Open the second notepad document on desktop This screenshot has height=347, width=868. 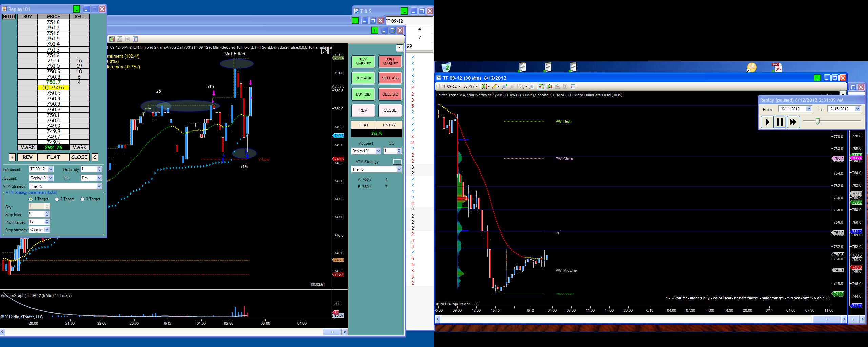[548, 67]
